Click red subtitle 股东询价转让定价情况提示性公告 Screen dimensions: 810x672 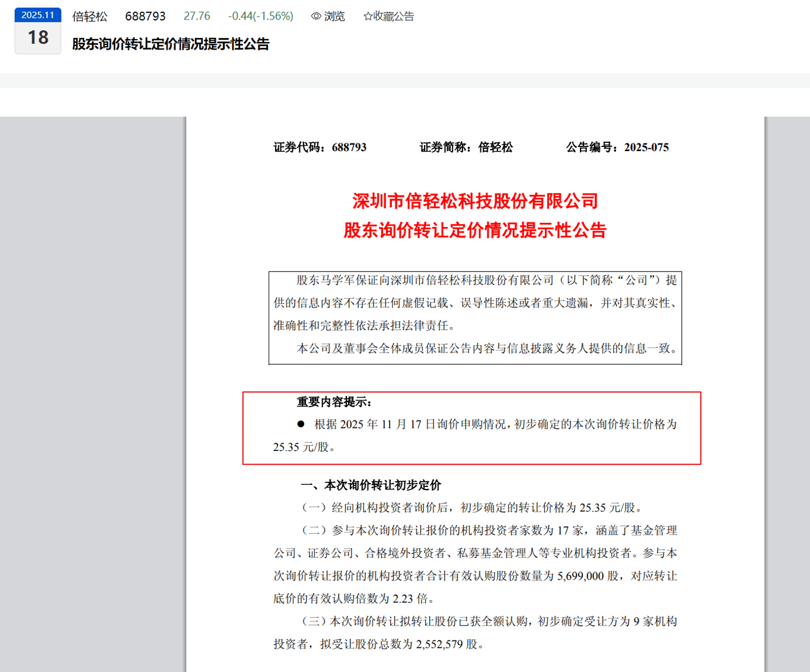(476, 231)
